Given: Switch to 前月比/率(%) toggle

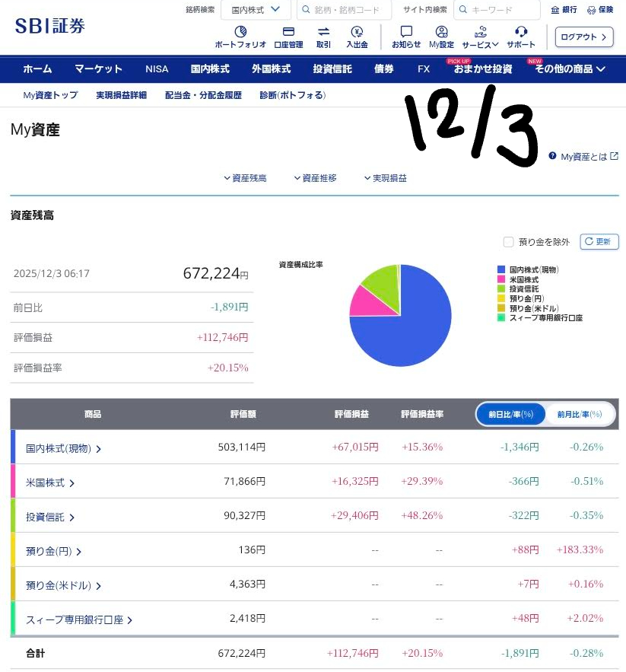Looking at the screenshot, I should [x=579, y=414].
